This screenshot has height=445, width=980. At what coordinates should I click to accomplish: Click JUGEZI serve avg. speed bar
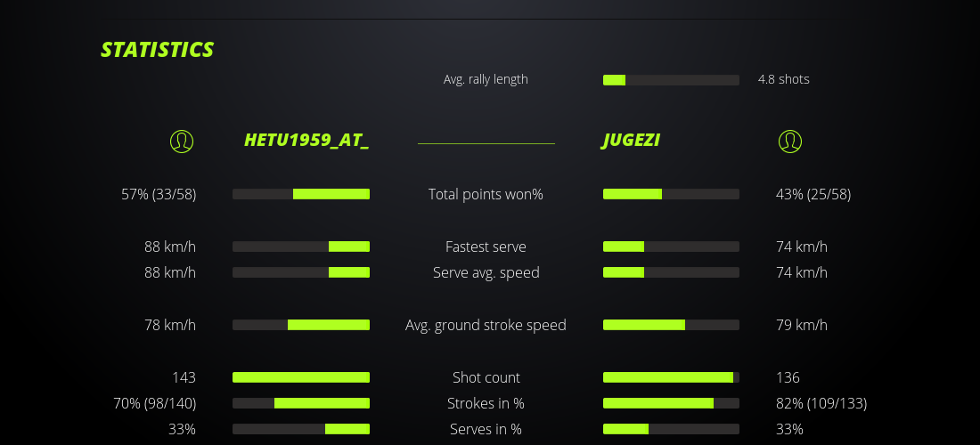[x=671, y=272]
